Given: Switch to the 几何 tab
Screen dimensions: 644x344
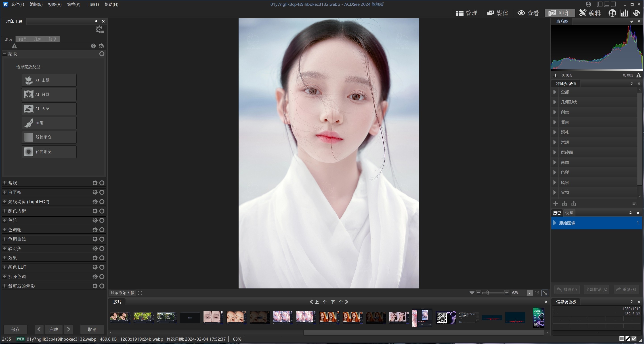Looking at the screenshot, I should pyautogui.click(x=38, y=39).
